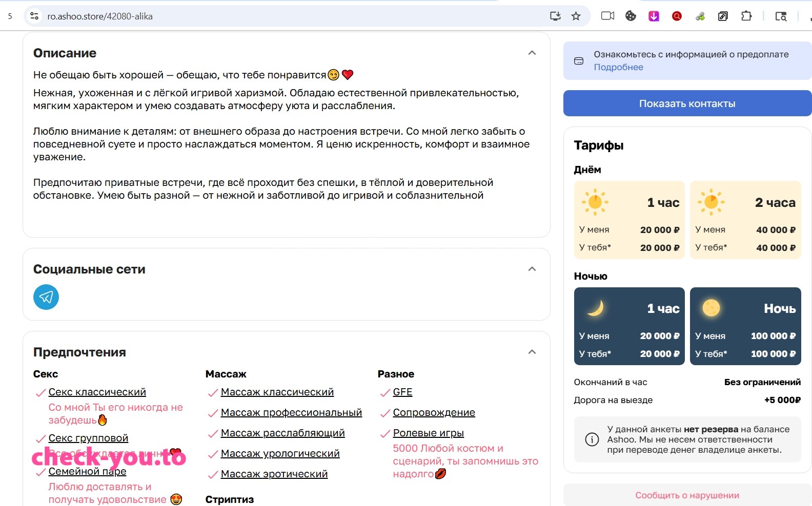Click the Дорога на выезде label
Image resolution: width=812 pixels, height=506 pixels.
point(613,400)
